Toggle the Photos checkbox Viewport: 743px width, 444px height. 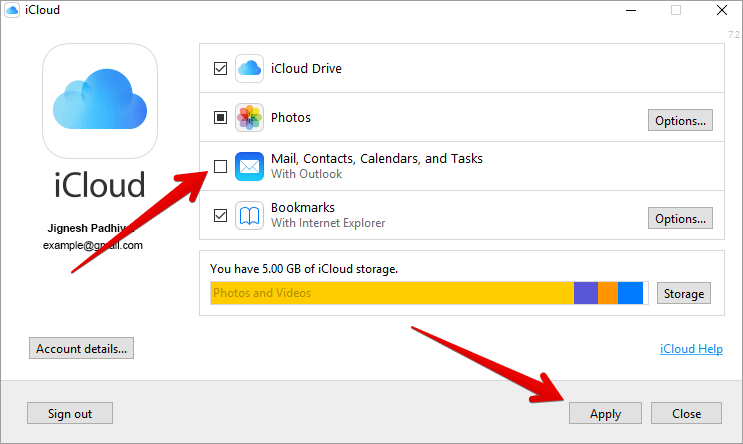click(x=220, y=118)
